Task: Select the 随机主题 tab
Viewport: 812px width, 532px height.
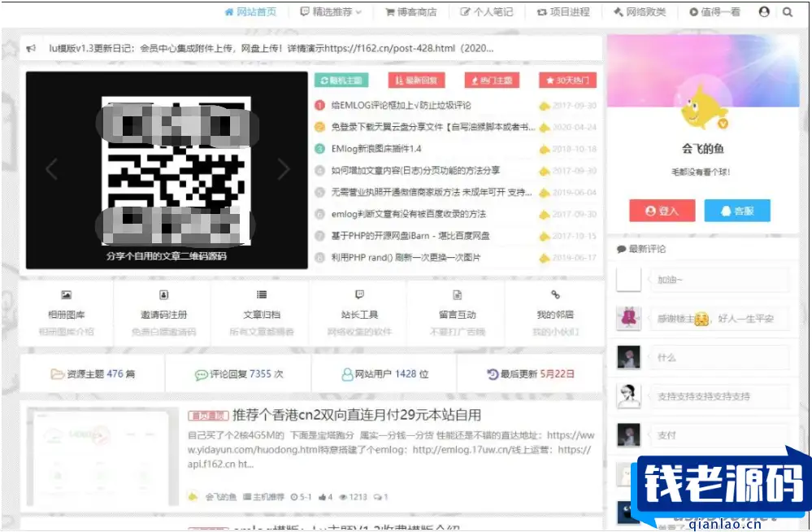Action: point(341,81)
